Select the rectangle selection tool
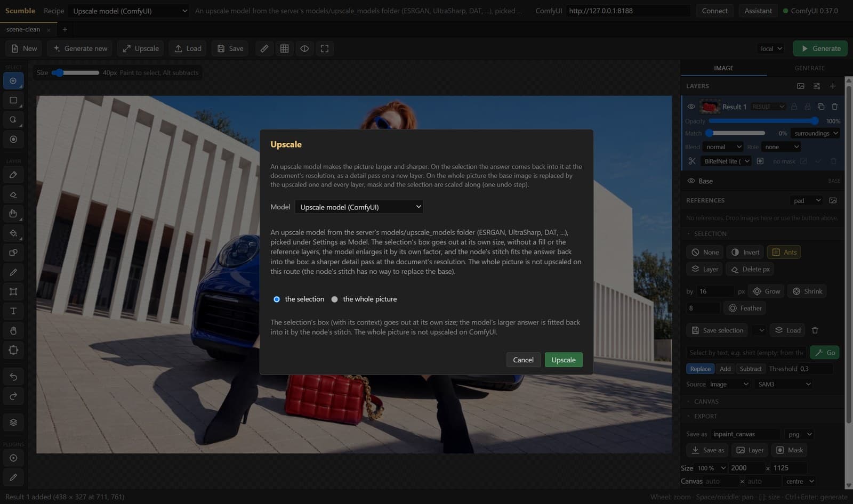 [13, 100]
